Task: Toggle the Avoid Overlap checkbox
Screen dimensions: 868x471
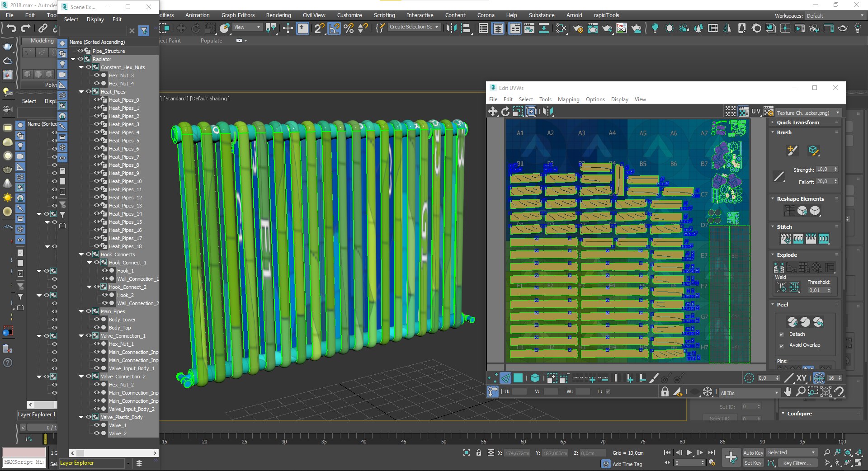Action: point(782,345)
